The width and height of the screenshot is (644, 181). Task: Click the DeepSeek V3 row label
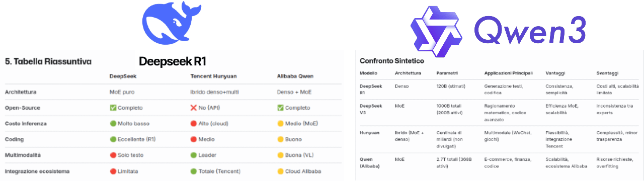tap(371, 109)
